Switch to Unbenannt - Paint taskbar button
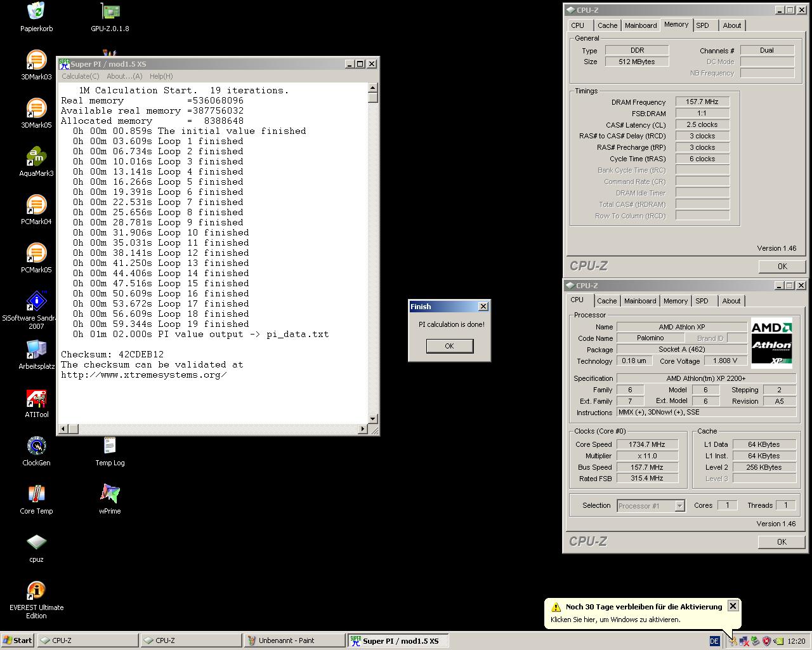 pyautogui.click(x=294, y=640)
